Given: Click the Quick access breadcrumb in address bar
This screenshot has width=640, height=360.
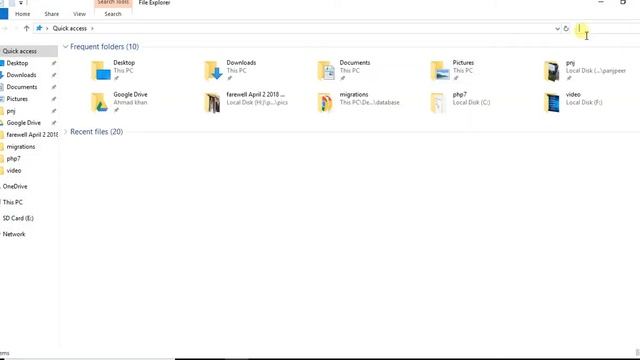Looking at the screenshot, I should (70, 29).
